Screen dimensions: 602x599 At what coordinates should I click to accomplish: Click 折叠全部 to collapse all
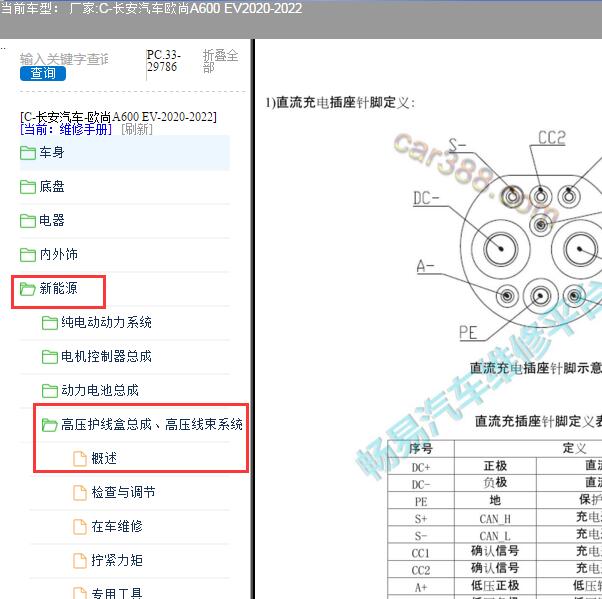[220, 61]
